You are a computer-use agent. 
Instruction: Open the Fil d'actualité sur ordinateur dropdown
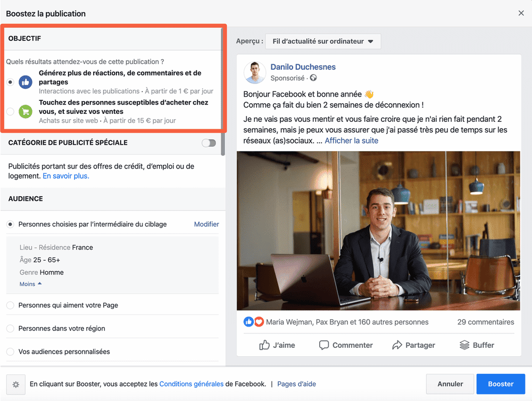[322, 41]
